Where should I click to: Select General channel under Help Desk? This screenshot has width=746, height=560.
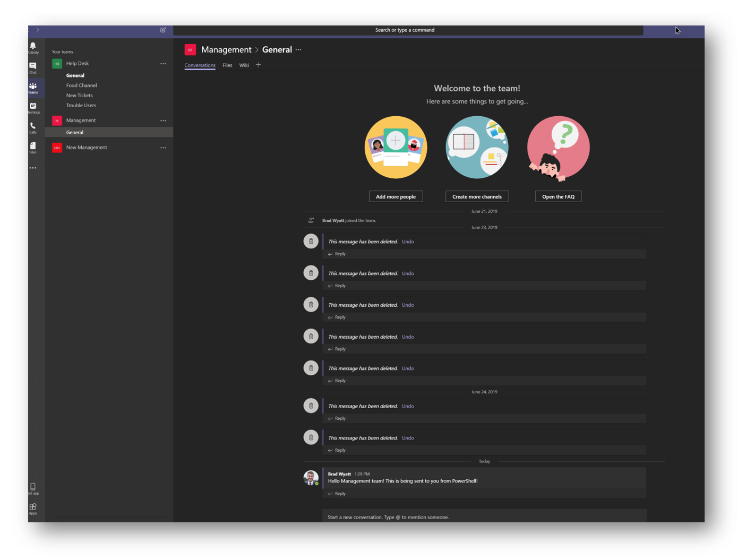pyautogui.click(x=75, y=75)
